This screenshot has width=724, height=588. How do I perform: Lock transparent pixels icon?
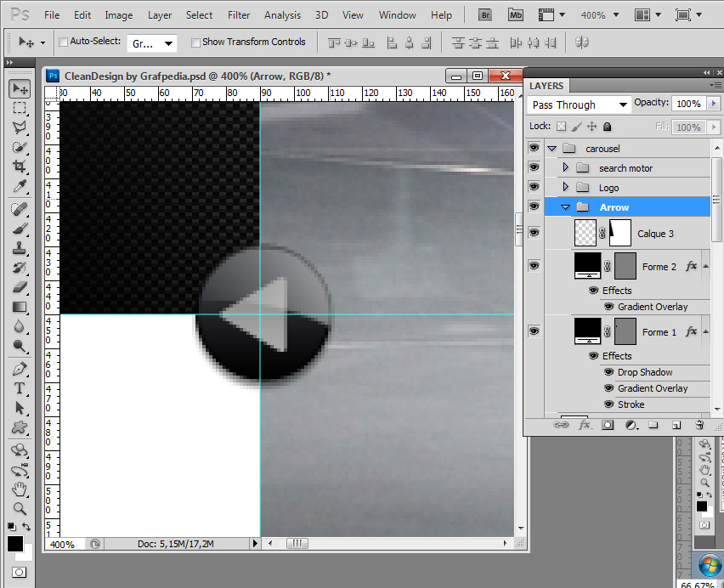tap(561, 127)
